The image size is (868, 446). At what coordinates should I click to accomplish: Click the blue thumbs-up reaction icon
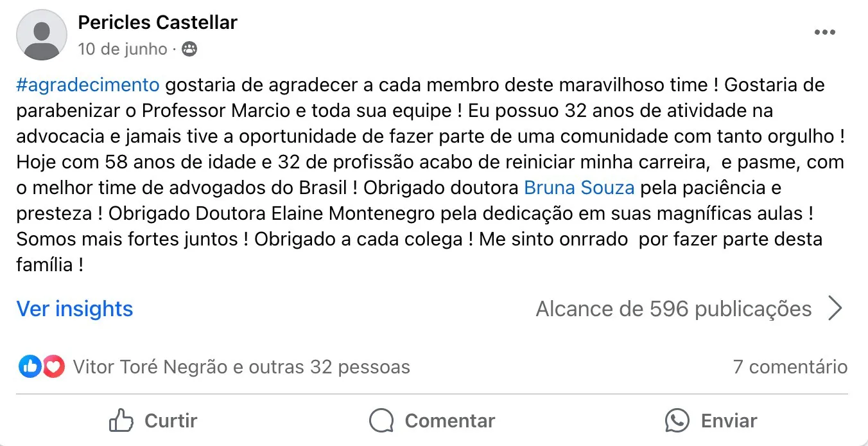(30, 367)
